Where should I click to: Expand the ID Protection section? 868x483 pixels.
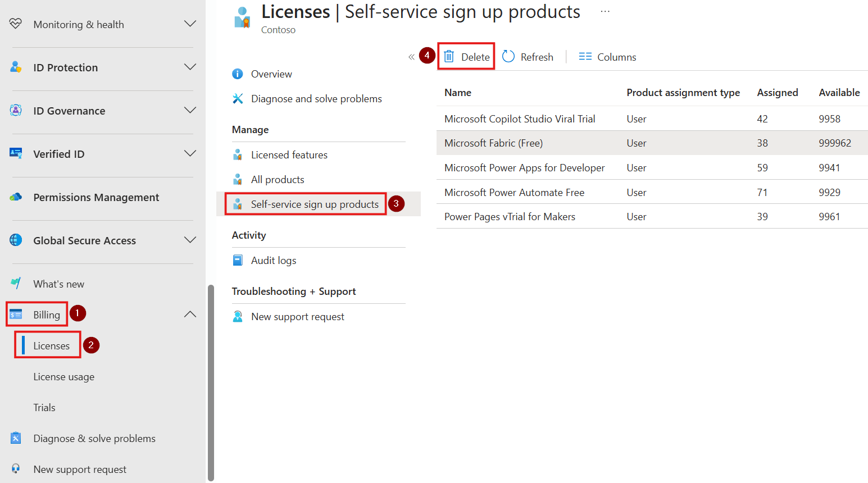pos(190,67)
